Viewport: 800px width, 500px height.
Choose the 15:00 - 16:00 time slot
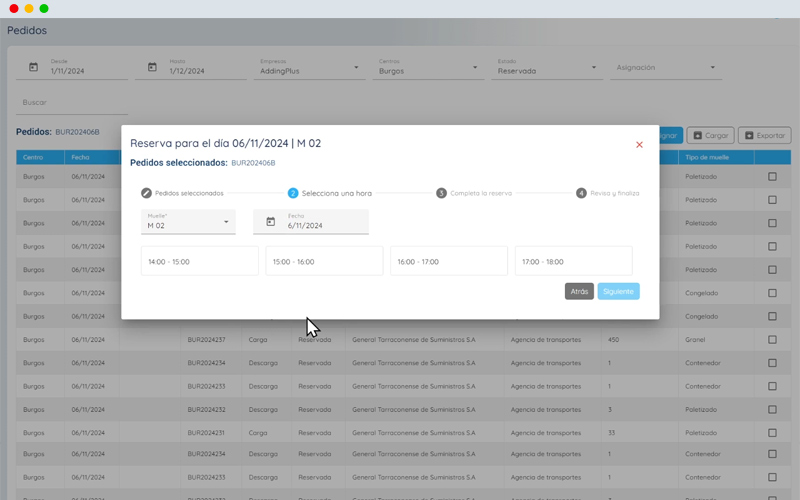[x=324, y=261]
